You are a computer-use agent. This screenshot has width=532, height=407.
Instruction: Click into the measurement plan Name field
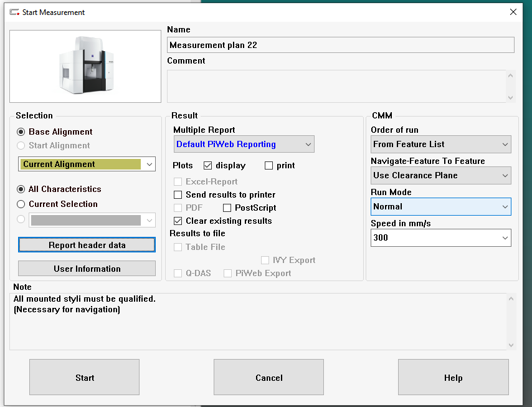pos(341,45)
